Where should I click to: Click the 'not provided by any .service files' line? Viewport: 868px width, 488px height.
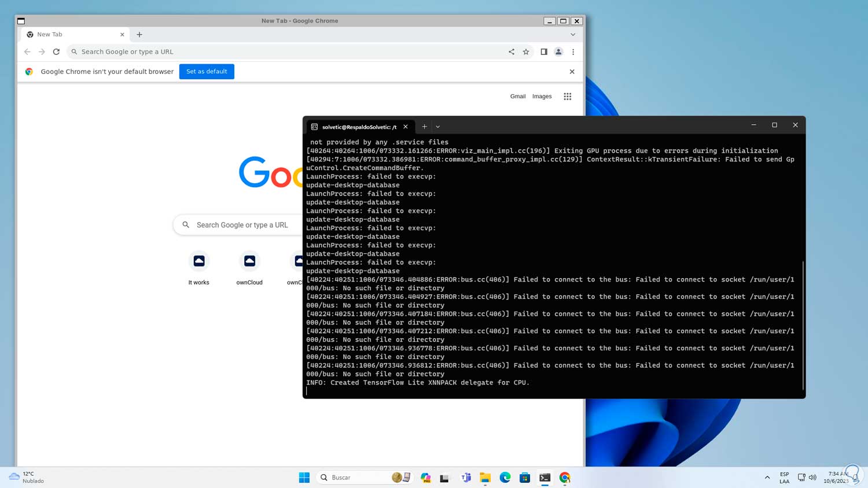[379, 142]
